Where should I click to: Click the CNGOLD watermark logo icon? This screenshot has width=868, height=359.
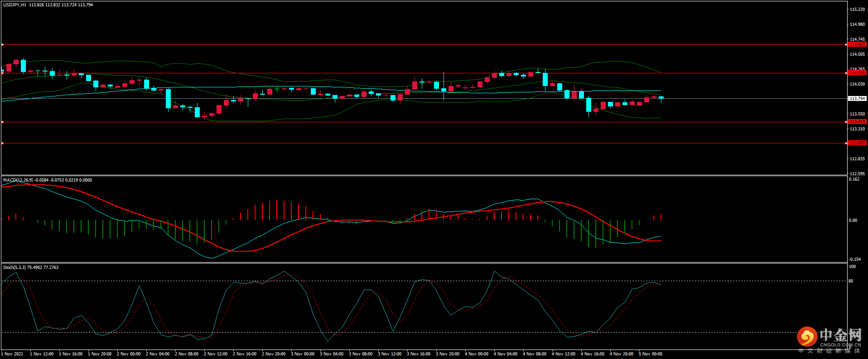(807, 337)
